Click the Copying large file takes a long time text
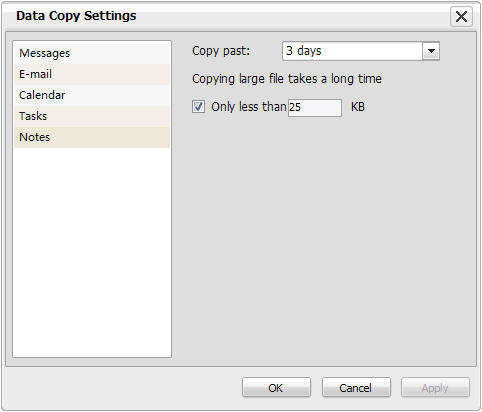 (x=287, y=79)
